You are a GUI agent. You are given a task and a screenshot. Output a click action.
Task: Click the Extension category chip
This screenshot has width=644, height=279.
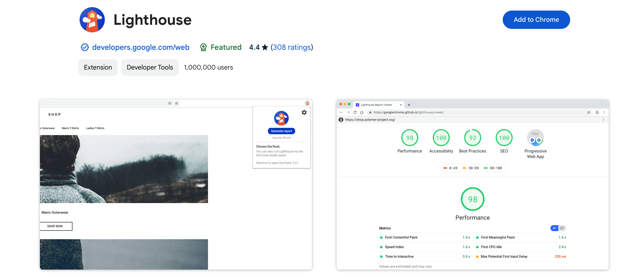[98, 67]
